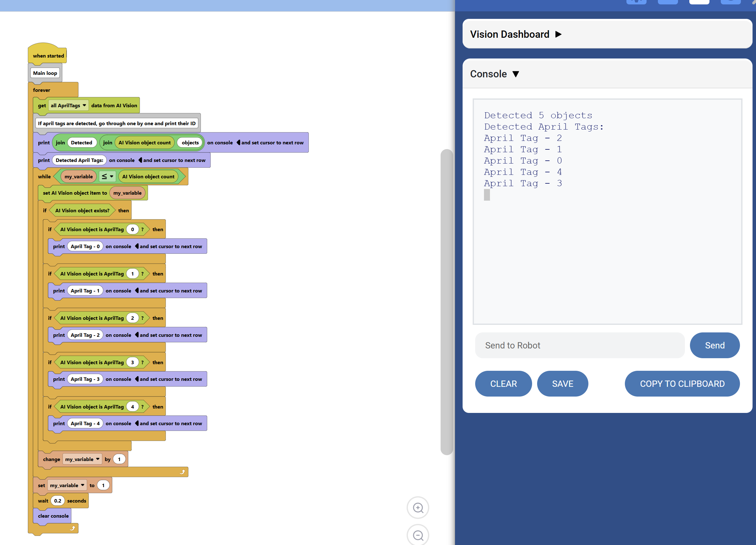
Task: Collapse next-row arrow on 'Detected April Tags:' print
Action: click(x=140, y=160)
